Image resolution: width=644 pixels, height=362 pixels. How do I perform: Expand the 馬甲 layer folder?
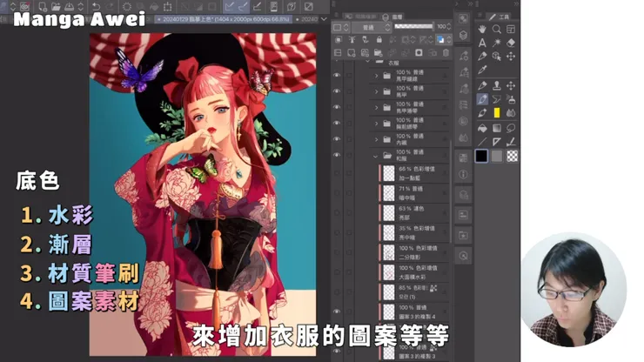tap(376, 91)
